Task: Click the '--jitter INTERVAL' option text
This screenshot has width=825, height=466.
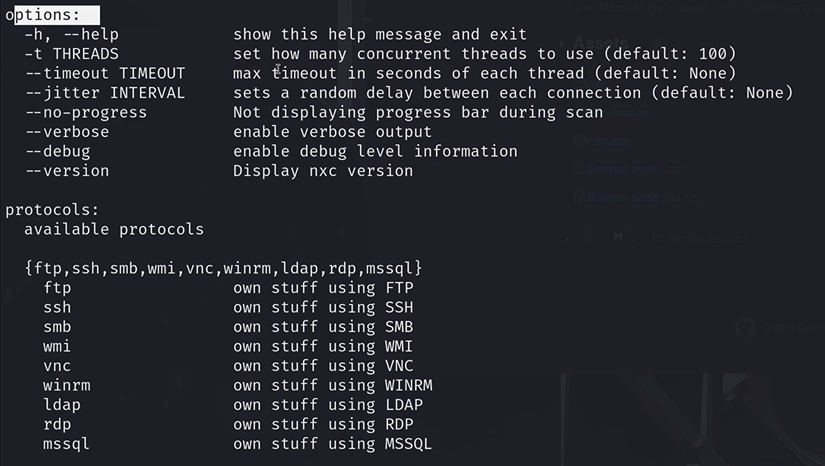Action: click(105, 93)
